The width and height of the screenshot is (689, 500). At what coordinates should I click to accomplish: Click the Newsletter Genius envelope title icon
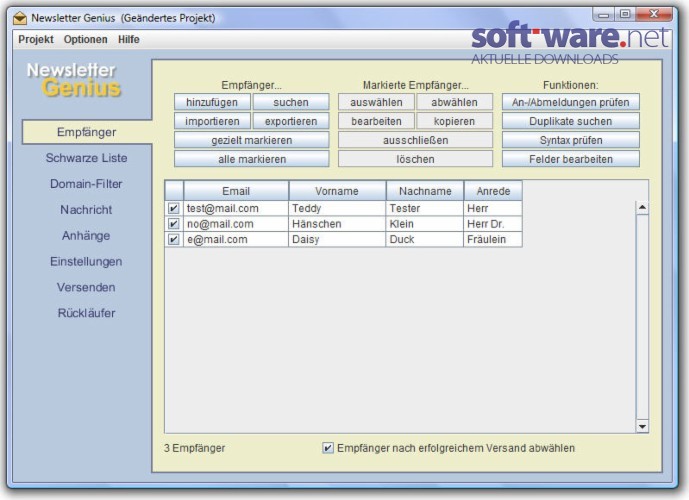20,18
